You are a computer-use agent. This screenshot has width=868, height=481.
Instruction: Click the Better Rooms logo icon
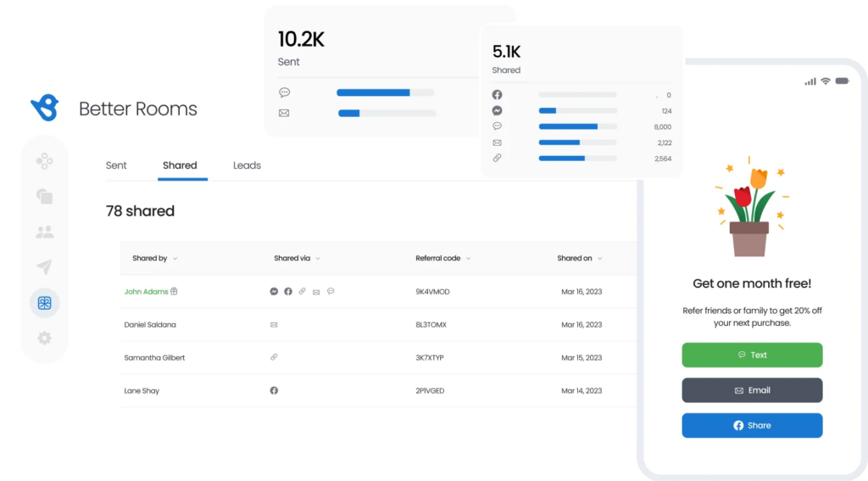45,108
